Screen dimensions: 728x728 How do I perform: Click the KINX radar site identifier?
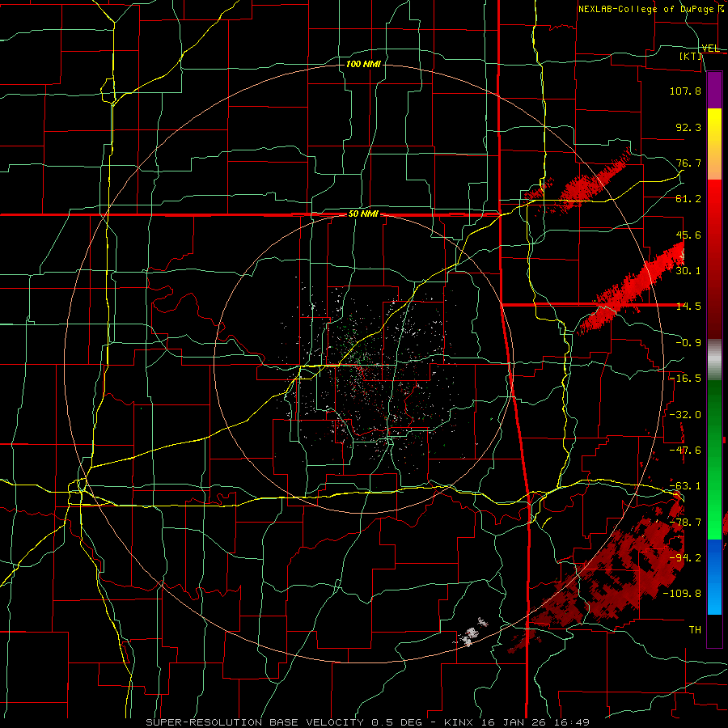click(x=460, y=722)
